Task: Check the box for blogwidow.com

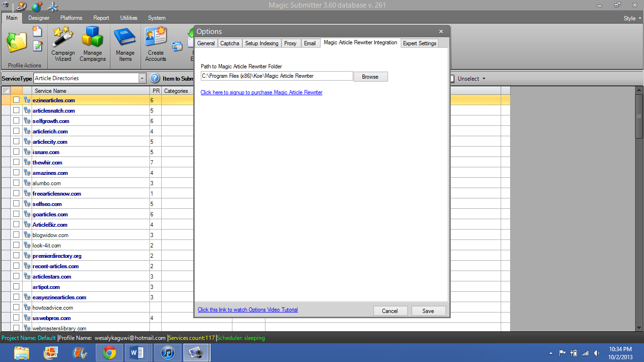Action: point(17,235)
